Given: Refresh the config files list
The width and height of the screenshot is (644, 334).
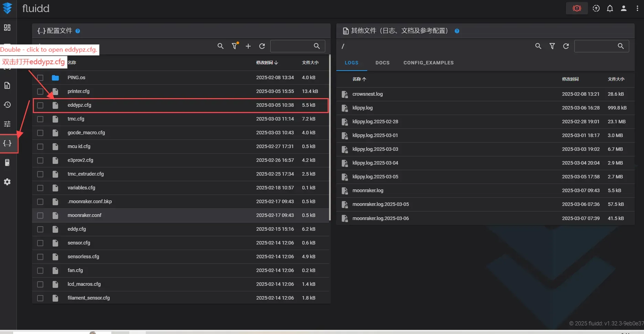Looking at the screenshot, I should pyautogui.click(x=262, y=46).
